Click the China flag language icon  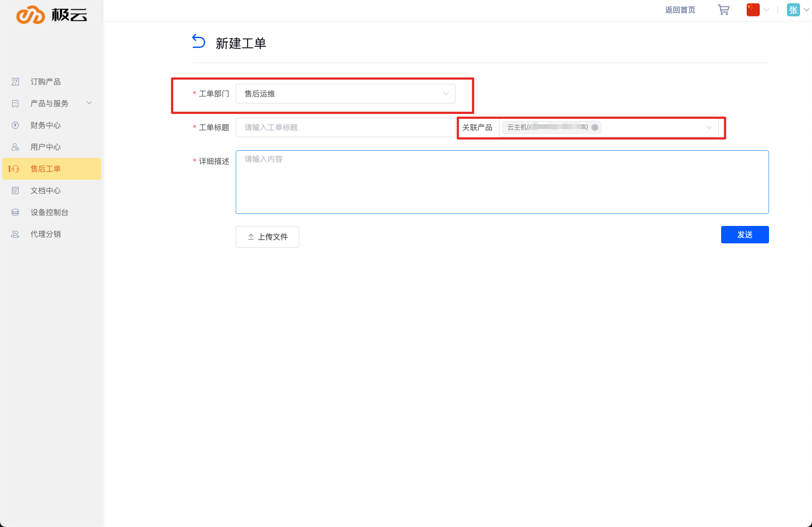click(753, 10)
